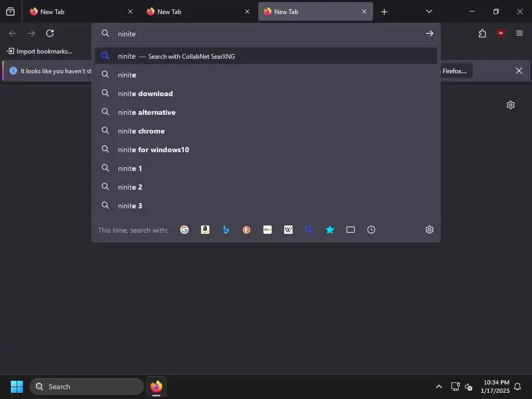Open new tab page customize gear

click(x=511, y=105)
